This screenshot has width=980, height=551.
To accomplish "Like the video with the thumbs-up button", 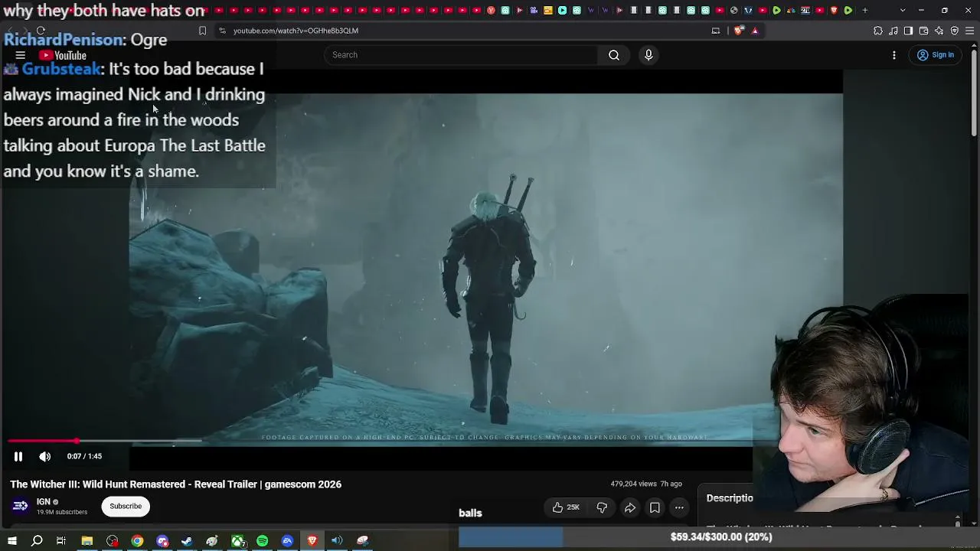I will coord(566,507).
